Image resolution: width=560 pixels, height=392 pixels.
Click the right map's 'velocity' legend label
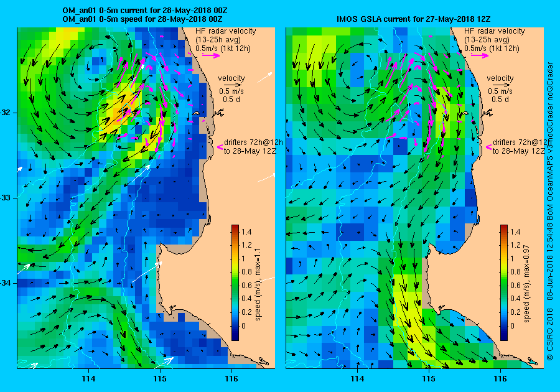click(500, 78)
